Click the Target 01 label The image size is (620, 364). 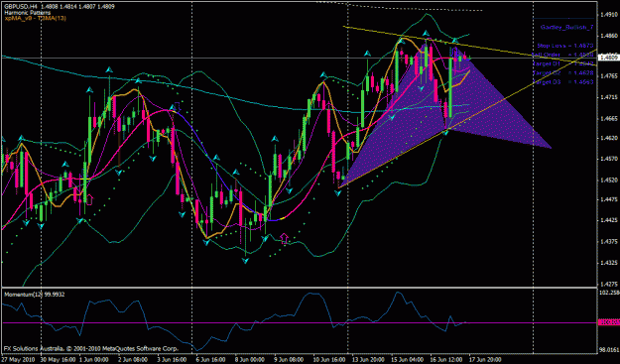(563, 63)
